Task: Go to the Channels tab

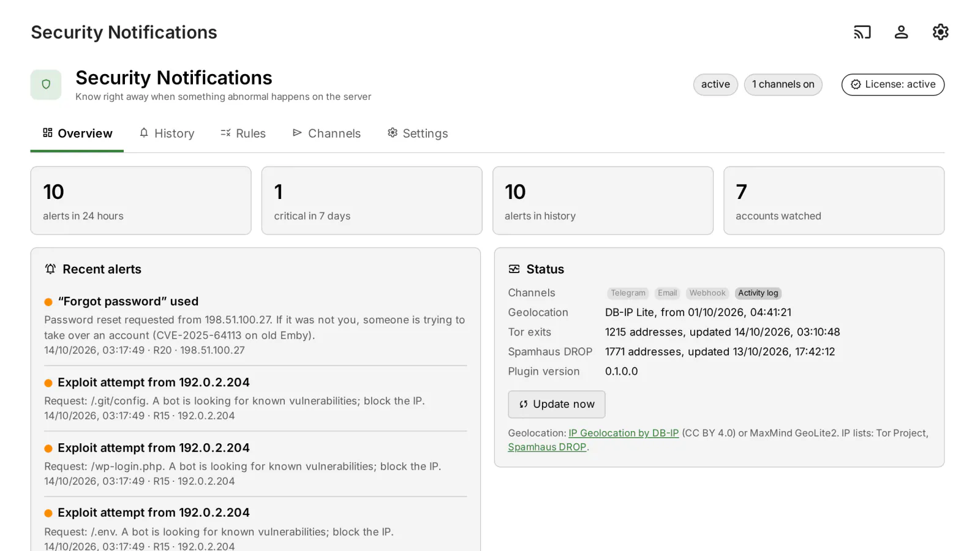Action: click(326, 133)
